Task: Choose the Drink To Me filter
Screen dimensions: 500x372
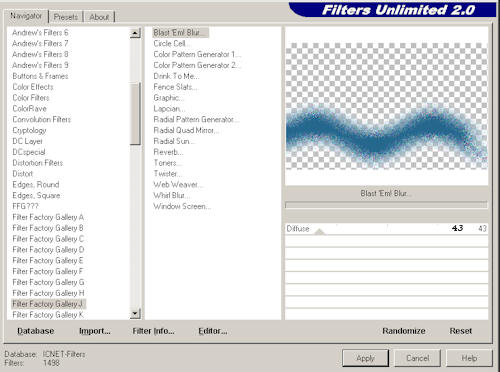Action: click(x=176, y=76)
